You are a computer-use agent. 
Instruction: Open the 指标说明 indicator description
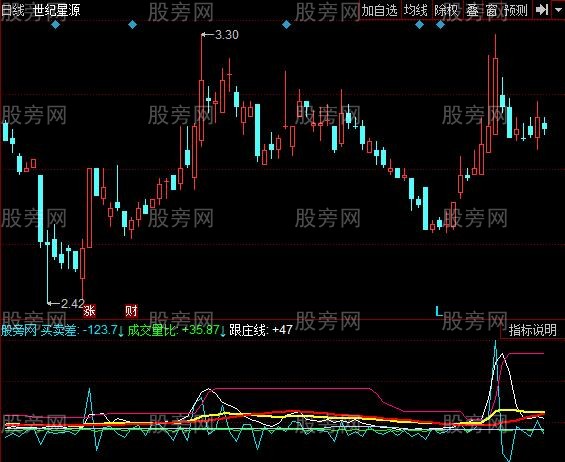[533, 330]
